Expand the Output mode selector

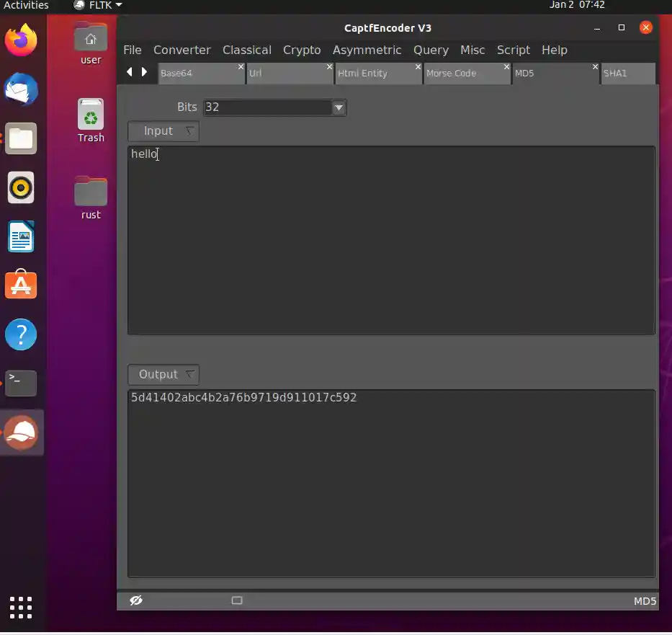[189, 374]
